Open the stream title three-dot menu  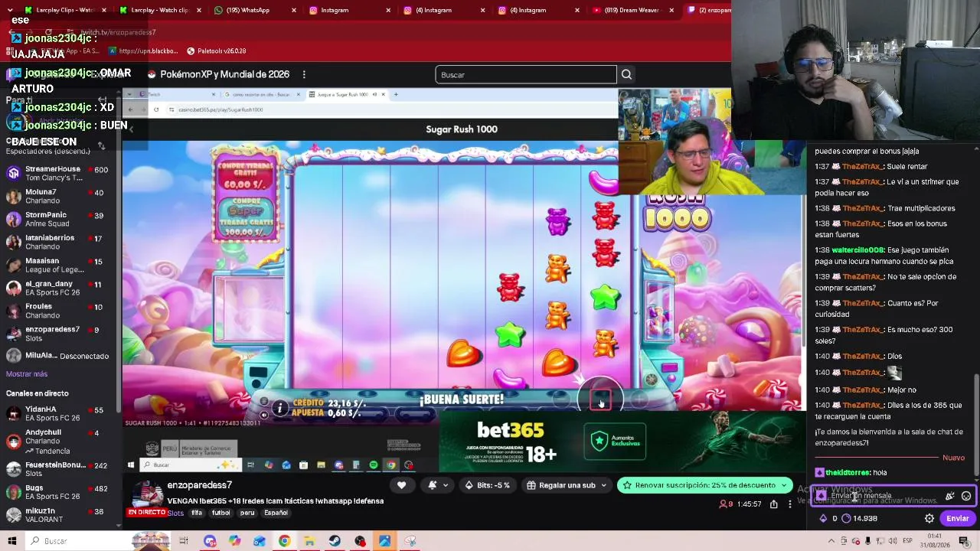[304, 74]
